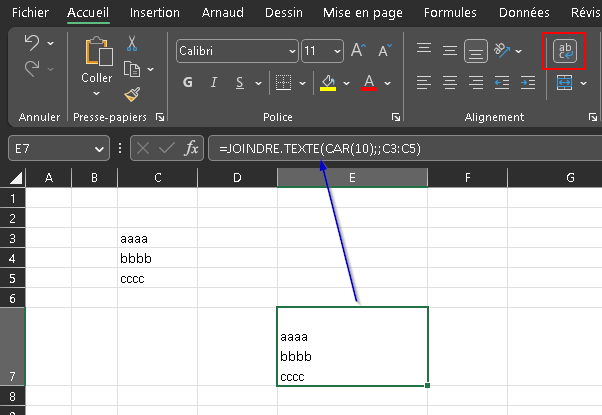Click the Borders icon
Screen dimensions: 602x415
pyautogui.click(x=283, y=83)
